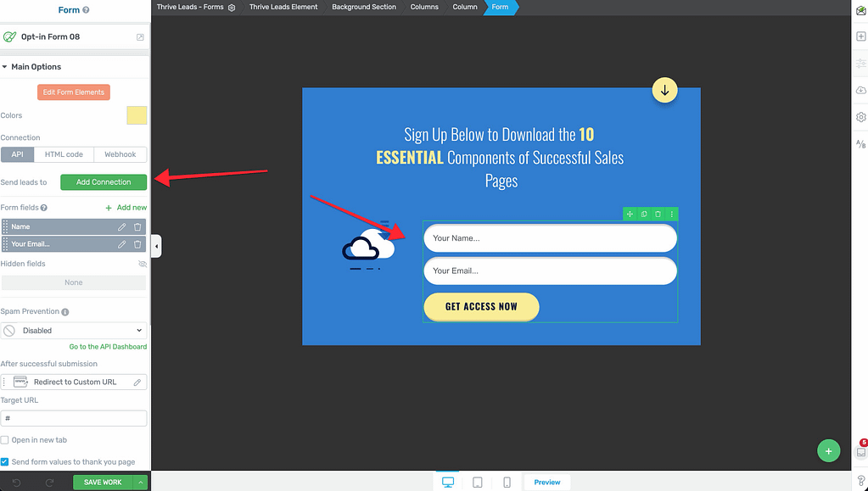Switch to tablet preview icon
The width and height of the screenshot is (868, 491).
pos(478,483)
